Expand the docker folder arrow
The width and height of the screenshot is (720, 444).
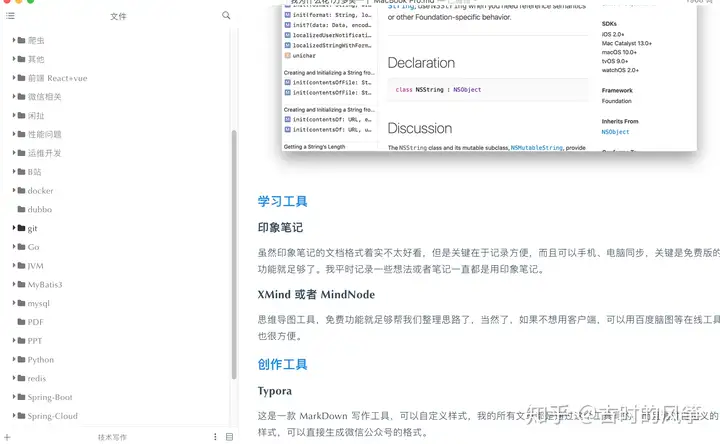(14, 190)
